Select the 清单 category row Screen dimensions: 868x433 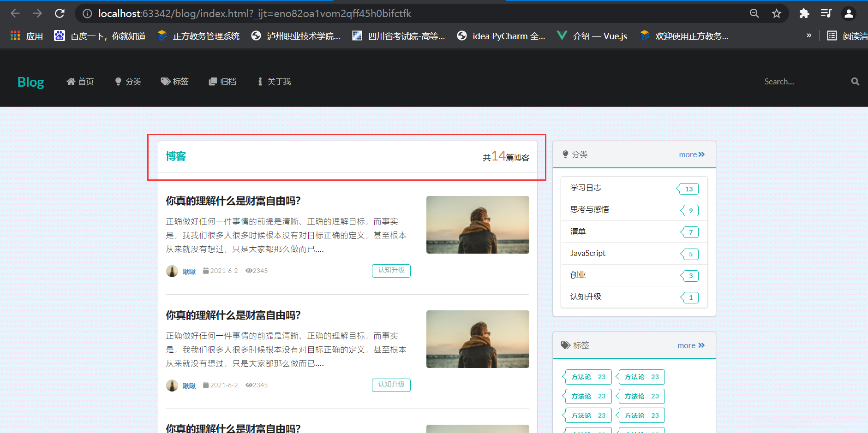(x=634, y=231)
